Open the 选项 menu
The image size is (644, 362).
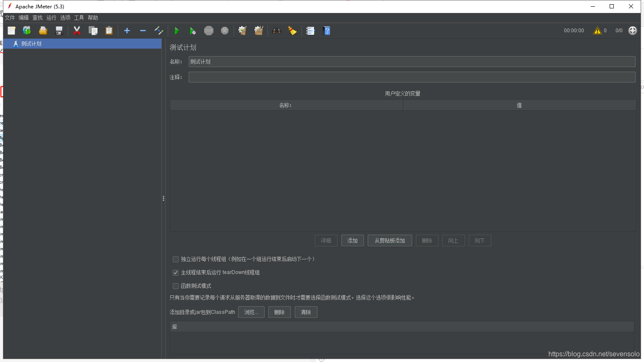pos(65,18)
